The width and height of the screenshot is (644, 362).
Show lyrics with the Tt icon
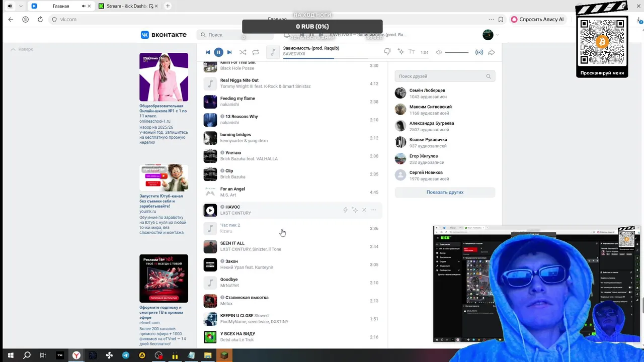(x=412, y=52)
